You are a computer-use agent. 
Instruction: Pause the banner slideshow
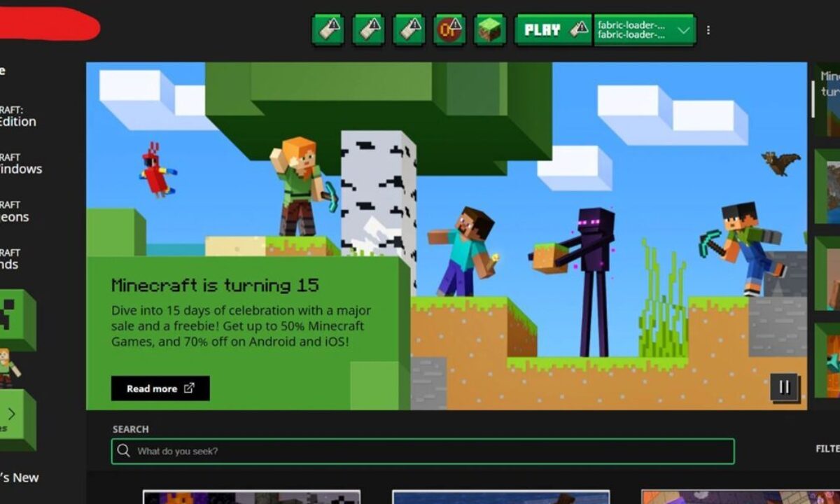coord(784,387)
